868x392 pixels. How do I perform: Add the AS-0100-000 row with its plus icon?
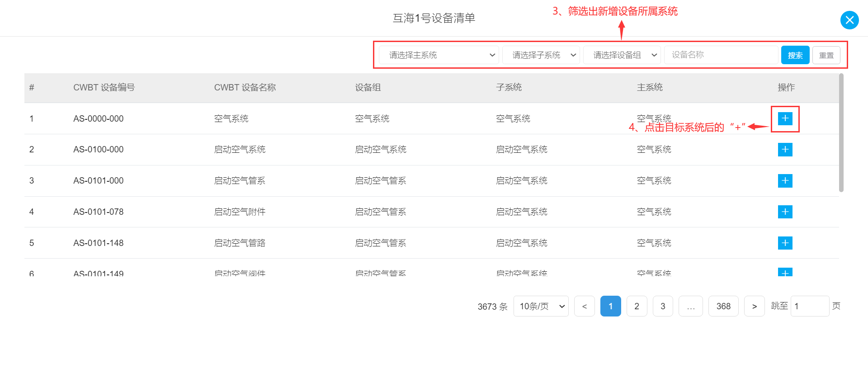[785, 150]
